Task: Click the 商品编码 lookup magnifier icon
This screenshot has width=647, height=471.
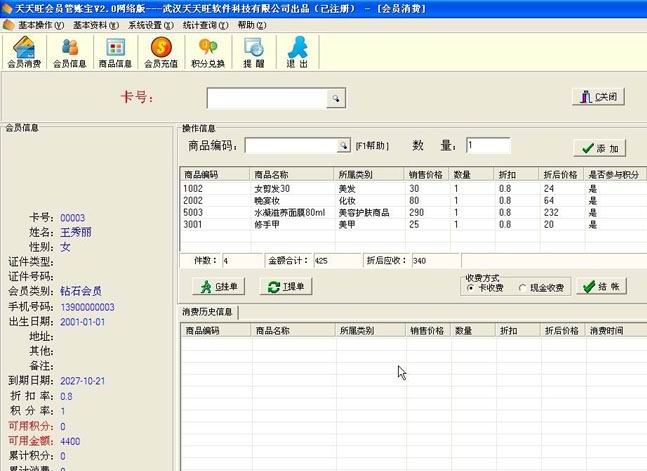Action: pyautogui.click(x=343, y=146)
